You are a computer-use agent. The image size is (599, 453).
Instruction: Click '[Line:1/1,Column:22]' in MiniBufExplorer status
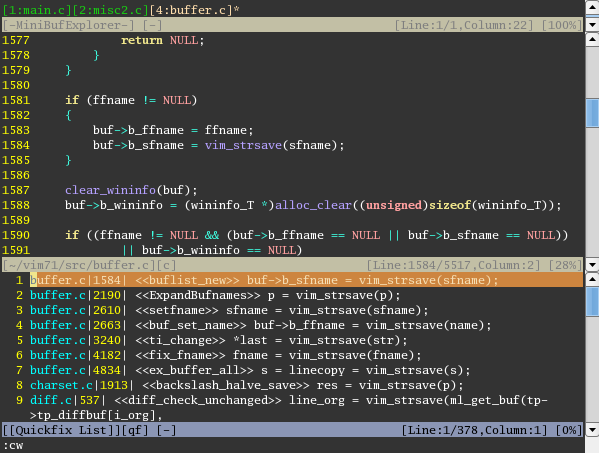[x=464, y=25]
